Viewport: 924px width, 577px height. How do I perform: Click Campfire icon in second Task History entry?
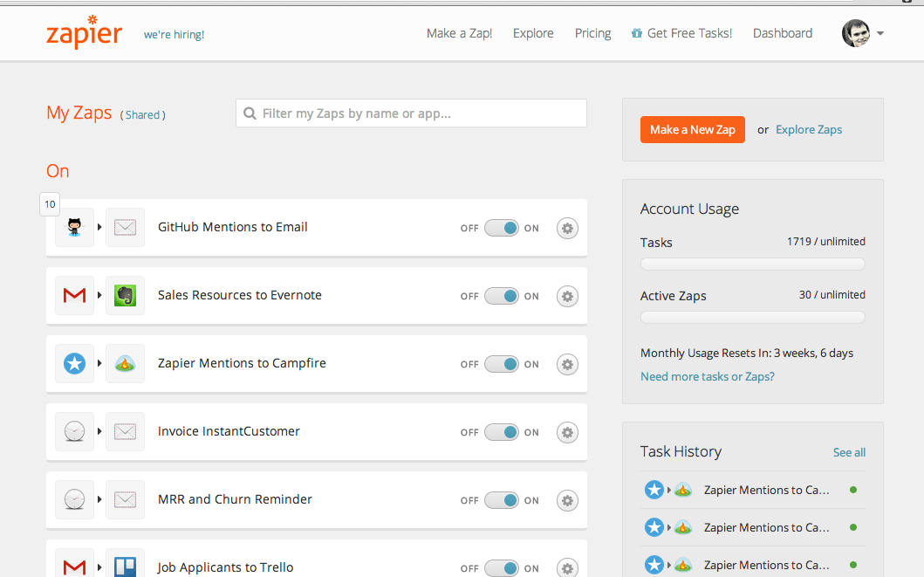point(683,527)
